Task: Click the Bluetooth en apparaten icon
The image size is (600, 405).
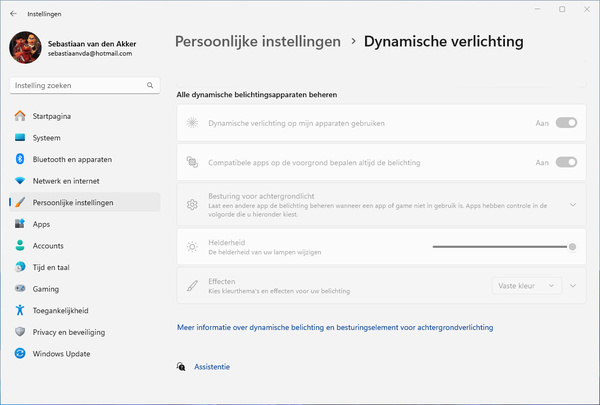Action: [20, 159]
